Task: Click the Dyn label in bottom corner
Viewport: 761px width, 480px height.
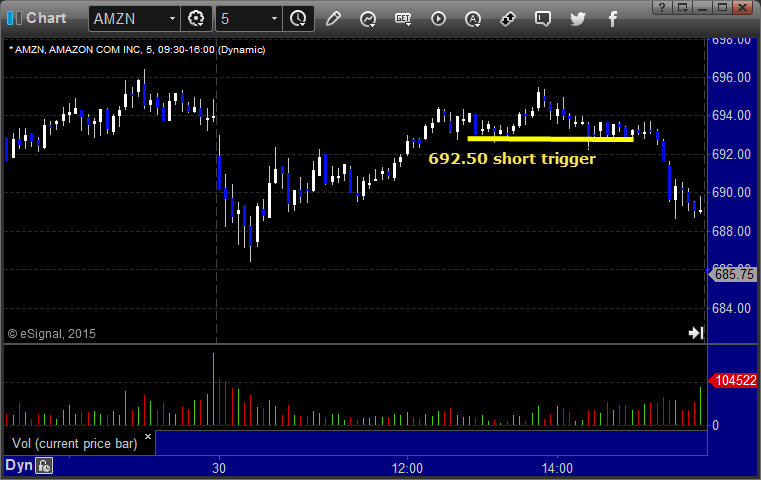Action: [18, 465]
